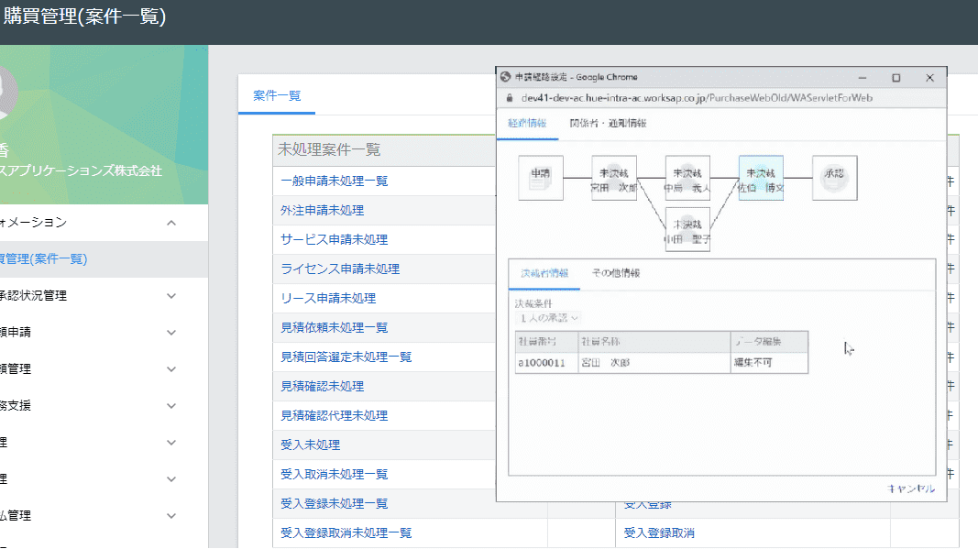Open ライセンス申請未処理 link
Screen dimensions: 978x560
339,269
